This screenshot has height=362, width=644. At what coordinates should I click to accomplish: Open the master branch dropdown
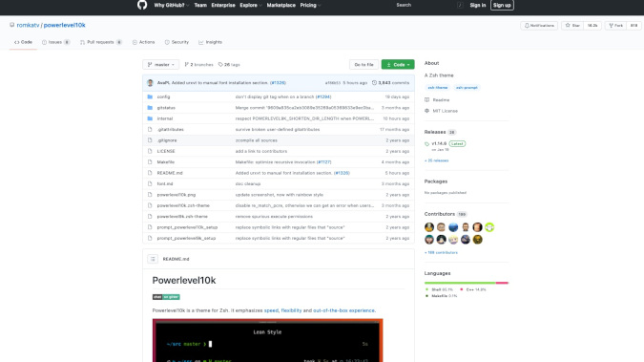(x=160, y=65)
